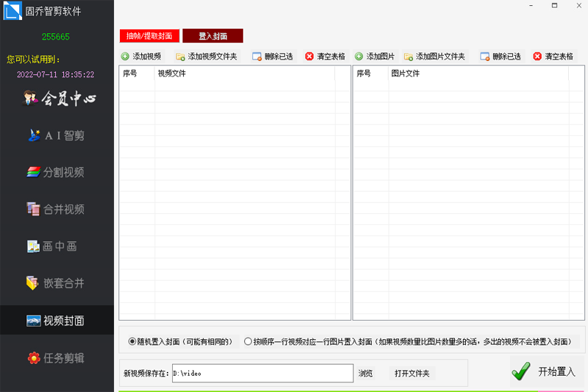
Task: Open the 合并视频 merge video module
Action: [56, 209]
